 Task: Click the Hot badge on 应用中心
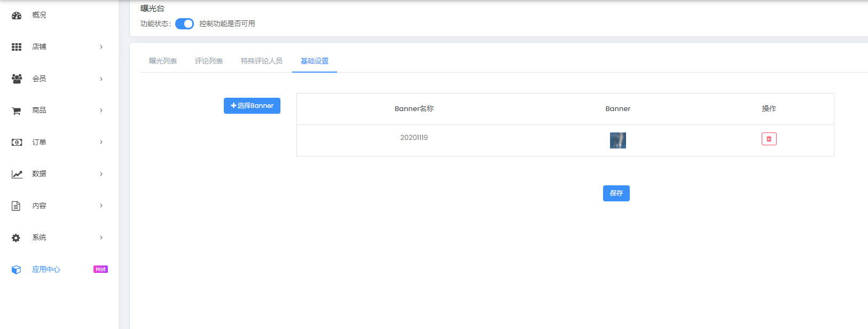point(100,269)
